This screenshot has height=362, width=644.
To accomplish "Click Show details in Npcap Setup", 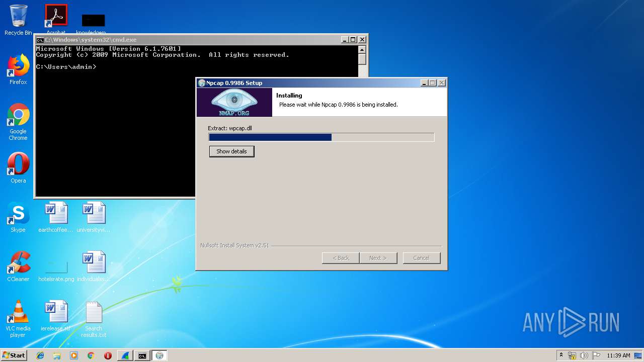I will pyautogui.click(x=231, y=151).
